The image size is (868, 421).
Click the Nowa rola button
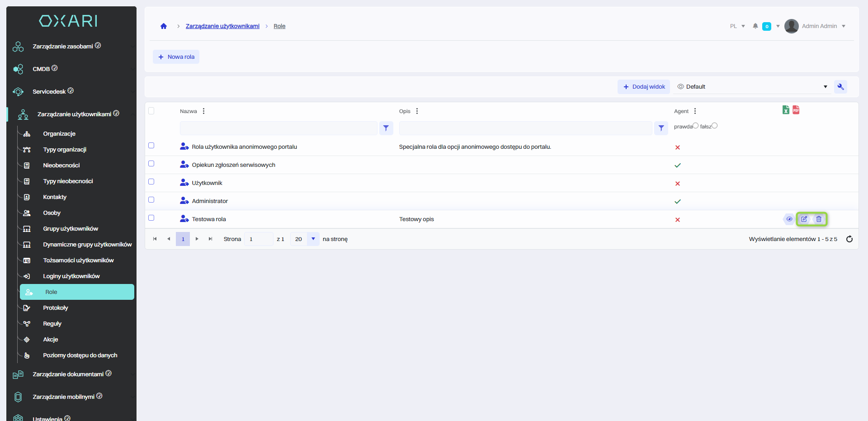point(176,57)
